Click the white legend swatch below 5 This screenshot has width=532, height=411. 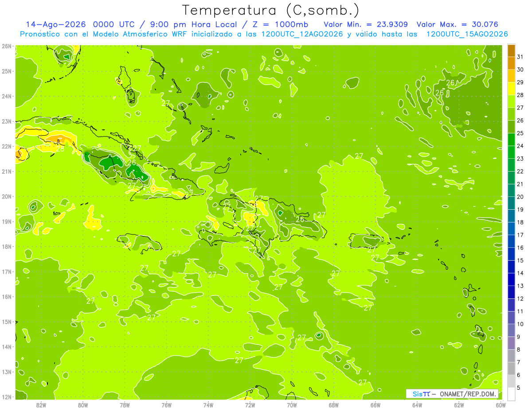pyautogui.click(x=511, y=394)
